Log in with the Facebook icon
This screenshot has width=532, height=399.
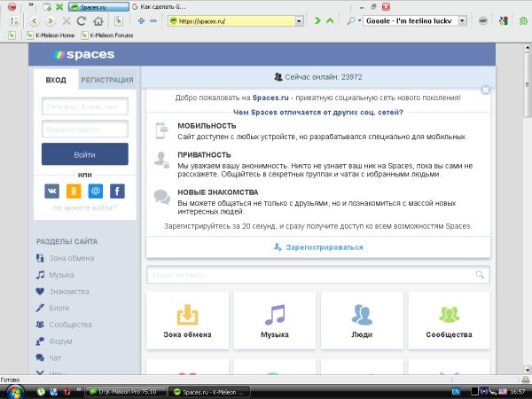tap(117, 191)
